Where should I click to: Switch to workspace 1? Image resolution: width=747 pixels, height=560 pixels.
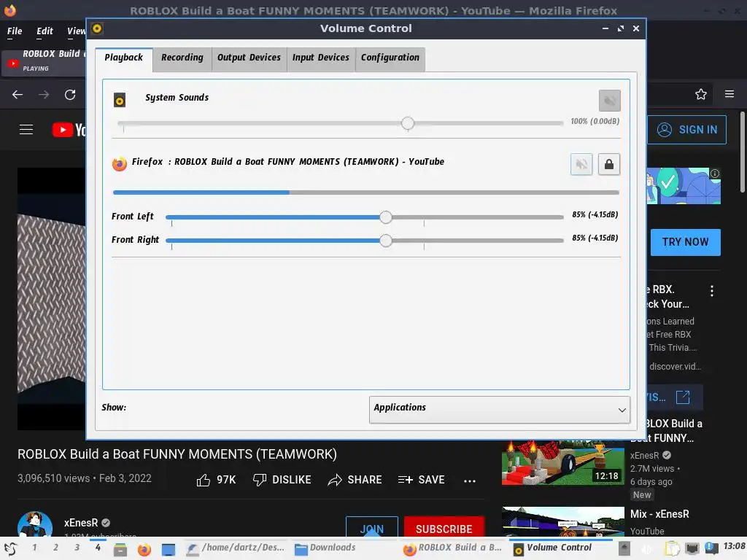[34, 548]
